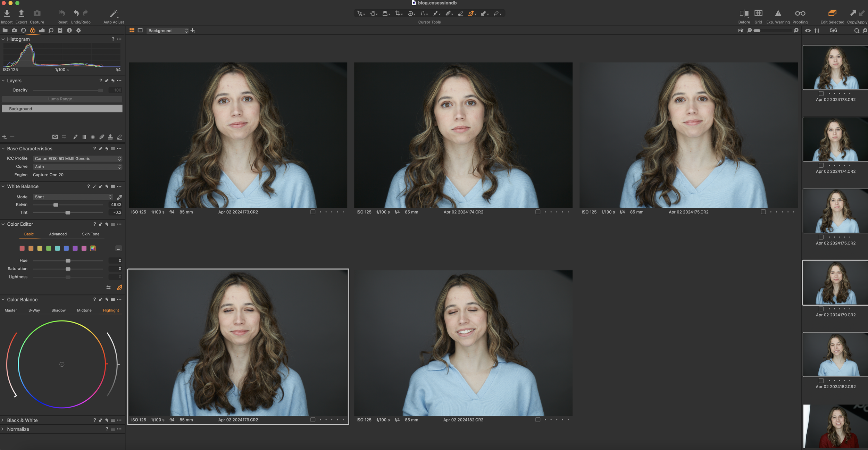Select thumbnail Apr 02 2024182.CR2 in the filmstrip

(835, 354)
